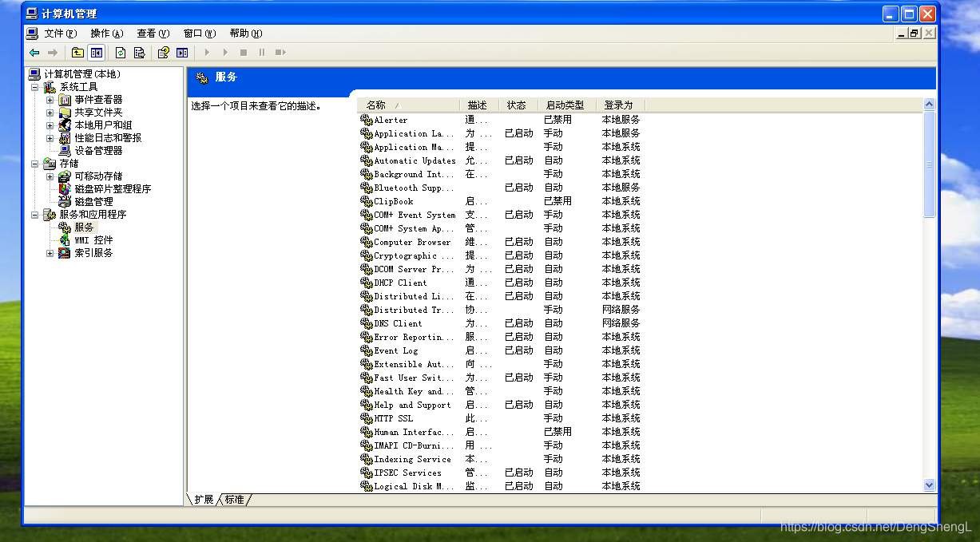Sort by the 描述 column header
The image size is (980, 542).
tap(479, 105)
